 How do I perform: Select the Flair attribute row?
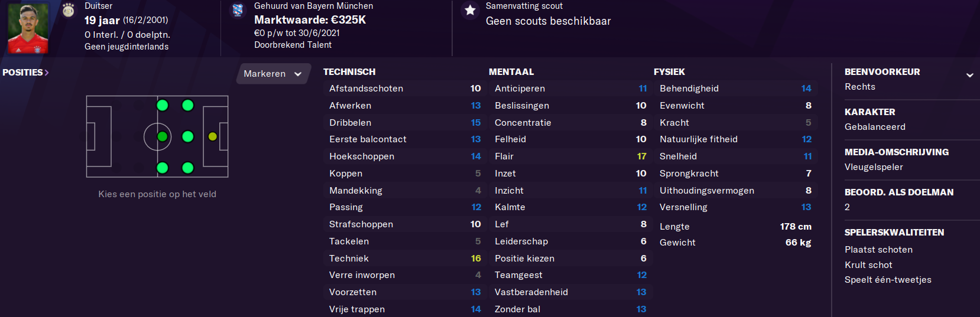click(x=570, y=156)
